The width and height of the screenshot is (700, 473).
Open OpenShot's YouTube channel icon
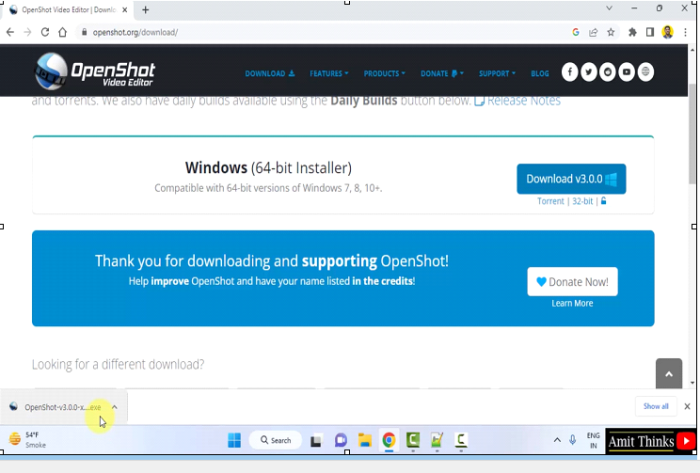(x=627, y=72)
